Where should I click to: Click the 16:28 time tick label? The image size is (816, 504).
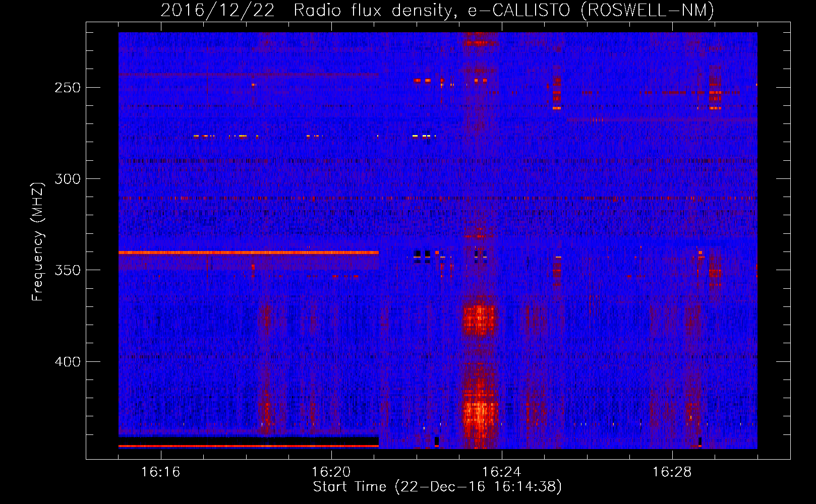(x=672, y=472)
